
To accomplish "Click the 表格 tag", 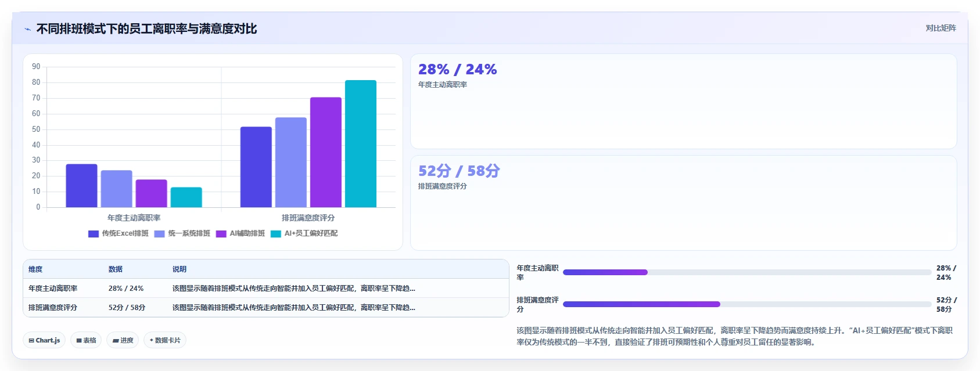I will point(86,340).
